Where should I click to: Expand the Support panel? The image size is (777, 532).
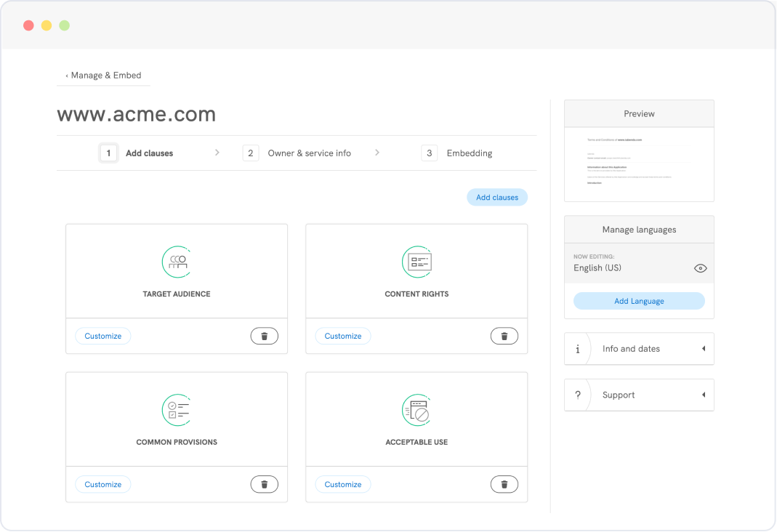click(x=703, y=395)
